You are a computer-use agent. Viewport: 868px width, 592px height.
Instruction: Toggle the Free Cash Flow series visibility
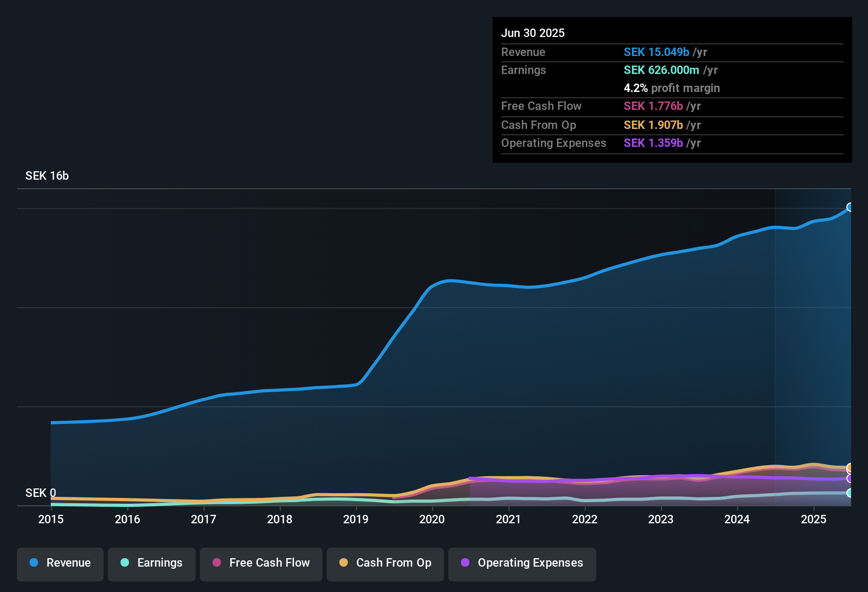(261, 563)
